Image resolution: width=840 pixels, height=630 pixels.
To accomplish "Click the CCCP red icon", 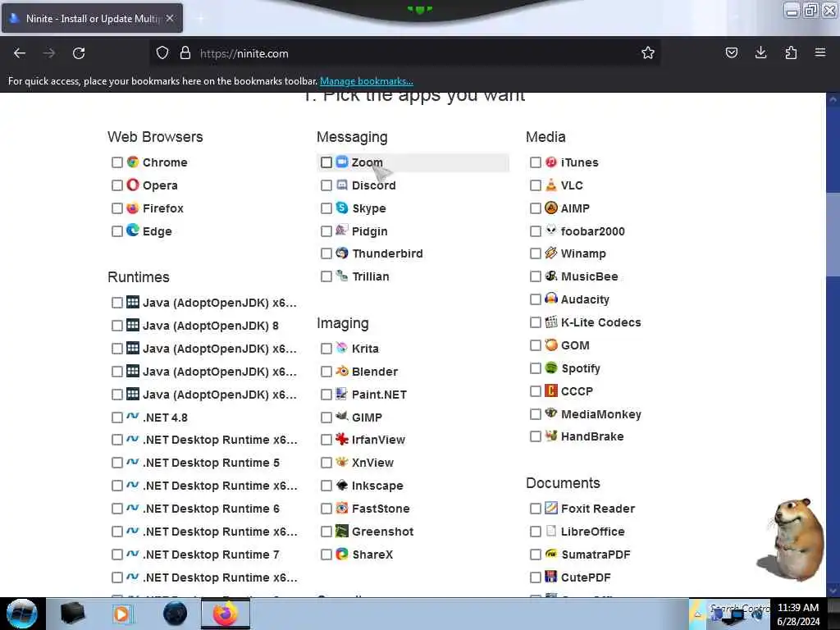I will [551, 390].
